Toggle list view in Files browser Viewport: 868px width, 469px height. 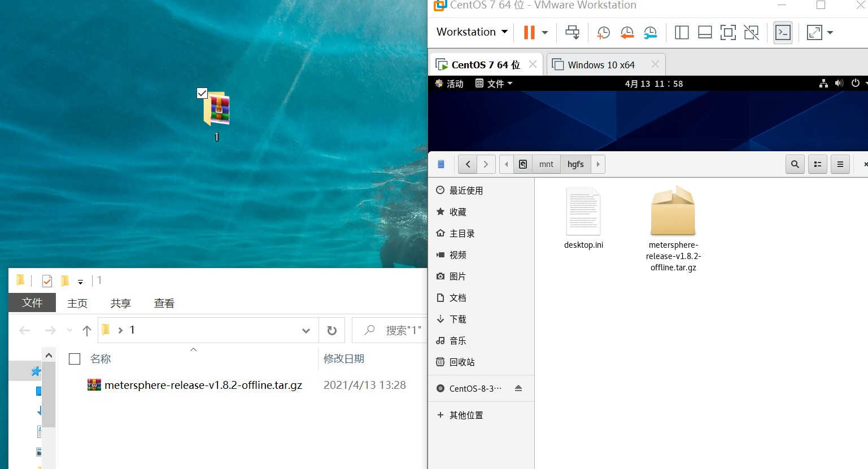point(818,164)
